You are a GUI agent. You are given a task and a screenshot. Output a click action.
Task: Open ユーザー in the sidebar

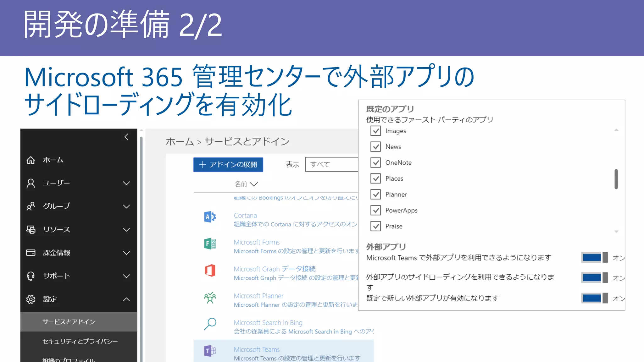pos(56,183)
